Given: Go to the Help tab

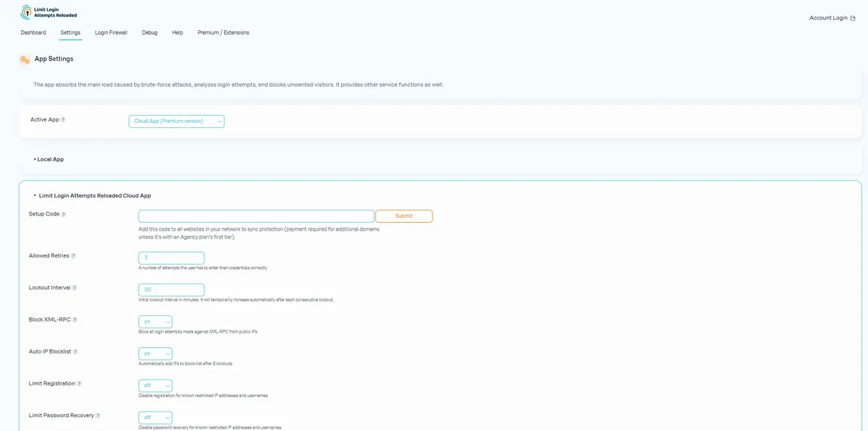Looking at the screenshot, I should coord(177,33).
